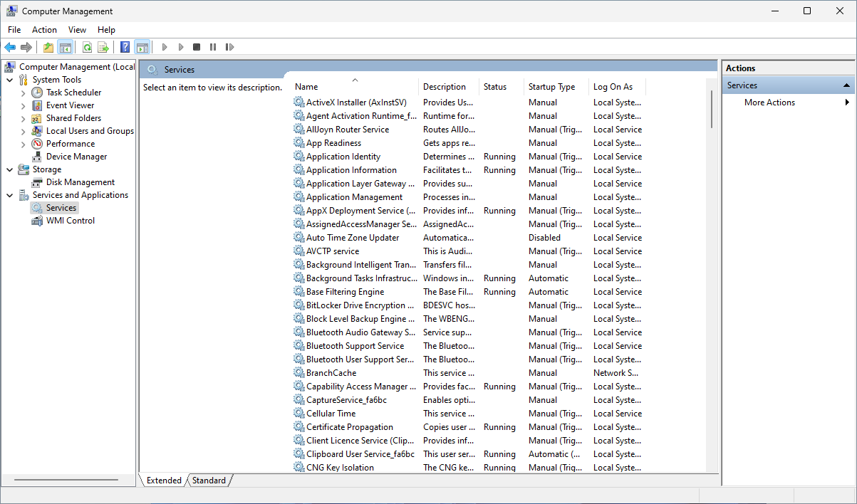Viewport: 857px width, 504px height.
Task: Select the Application Identity service row
Action: pyautogui.click(x=468, y=157)
